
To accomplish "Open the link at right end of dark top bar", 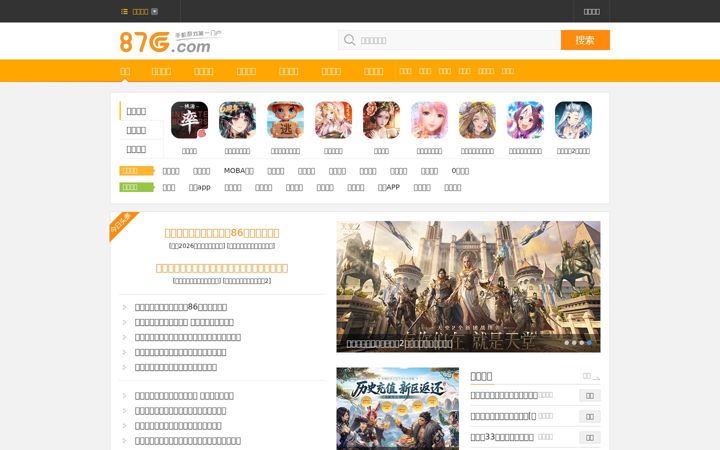I will (591, 11).
